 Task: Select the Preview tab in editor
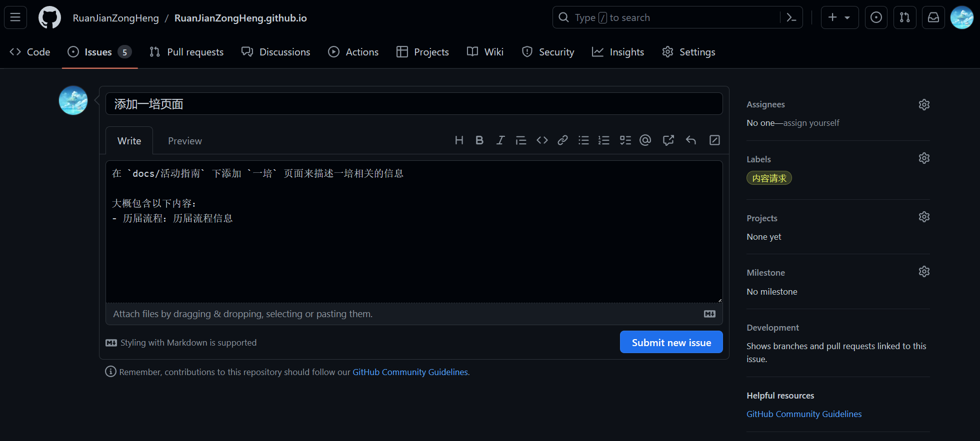tap(185, 141)
